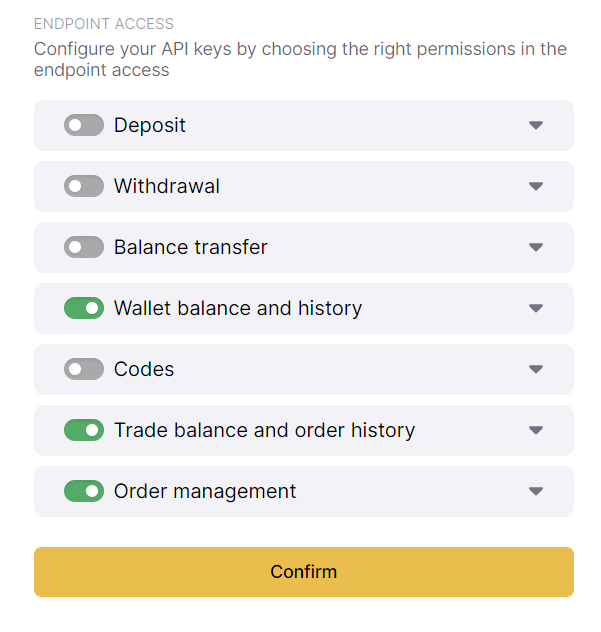Open the Balance transfer dropdown arrow

(536, 247)
